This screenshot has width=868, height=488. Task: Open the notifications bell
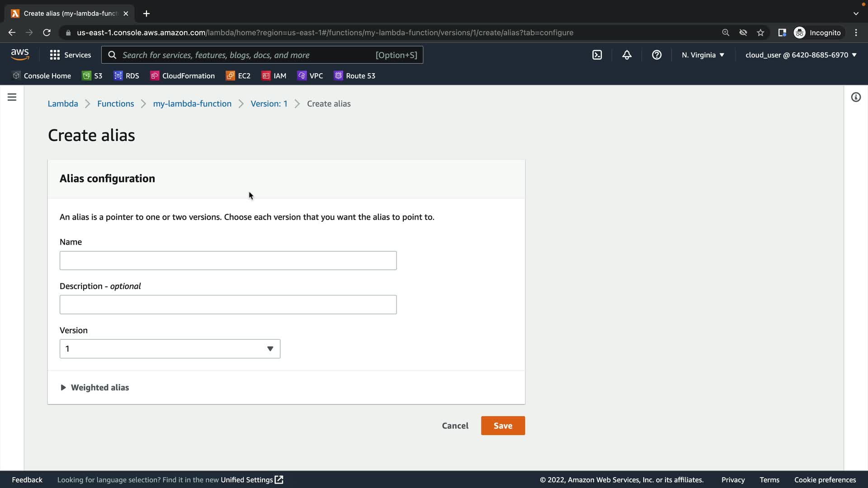(x=627, y=55)
